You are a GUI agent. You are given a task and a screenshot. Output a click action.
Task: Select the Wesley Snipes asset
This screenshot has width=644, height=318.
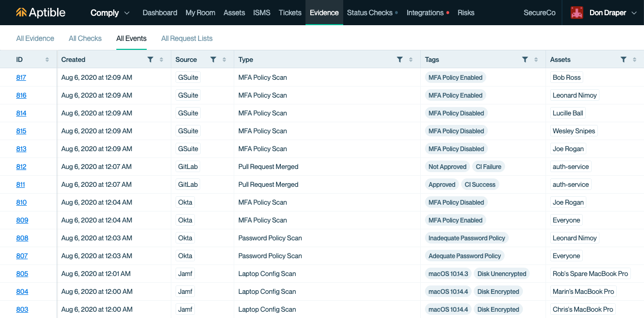[574, 131]
